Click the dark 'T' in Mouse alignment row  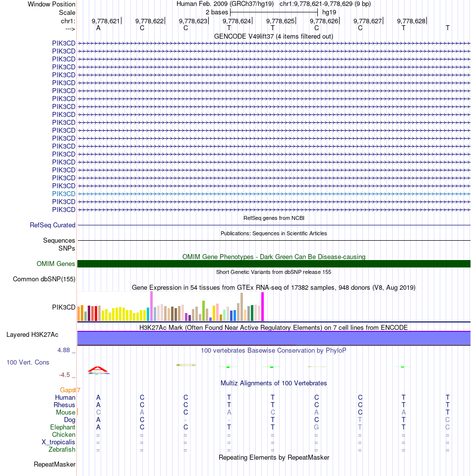(x=447, y=412)
